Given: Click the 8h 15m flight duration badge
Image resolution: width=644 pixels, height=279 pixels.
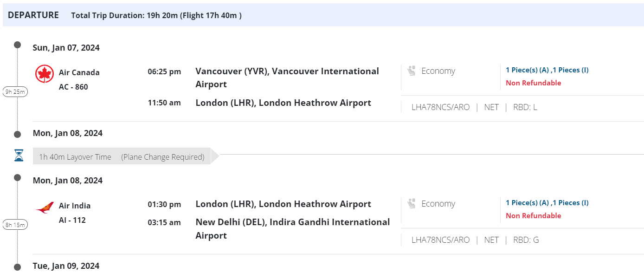Looking at the screenshot, I should pos(15,225).
